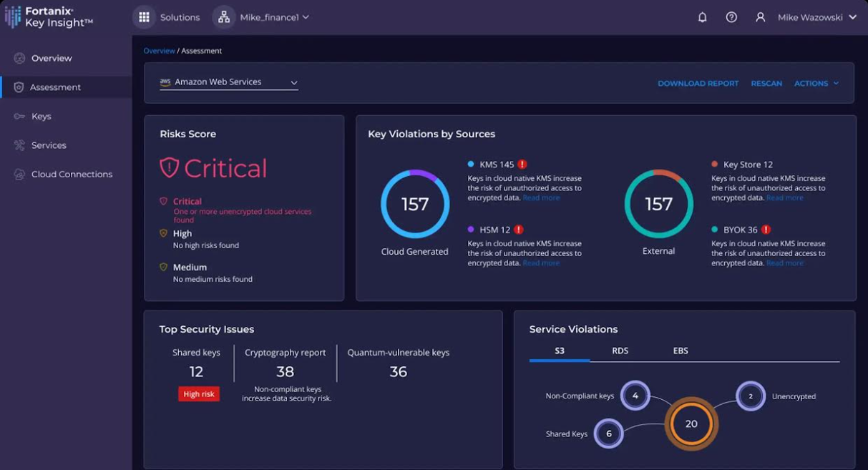Click the KMS 145 red alert icon

[x=522, y=165]
